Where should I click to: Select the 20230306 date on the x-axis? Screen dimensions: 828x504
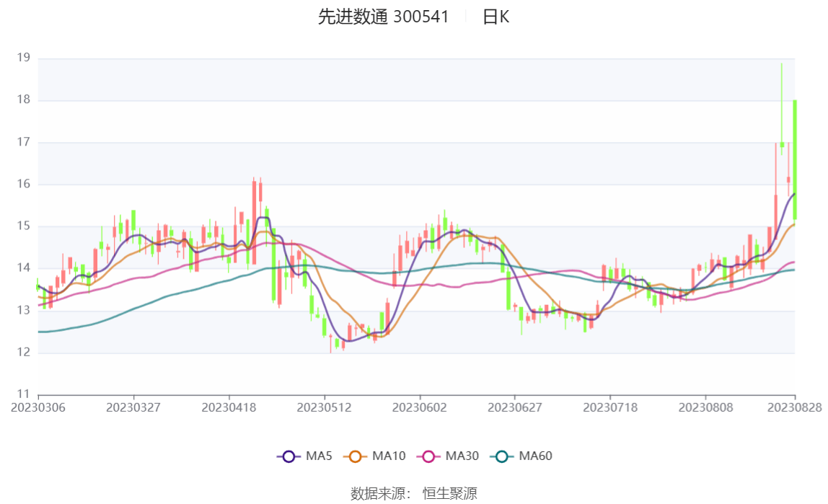pyautogui.click(x=38, y=407)
